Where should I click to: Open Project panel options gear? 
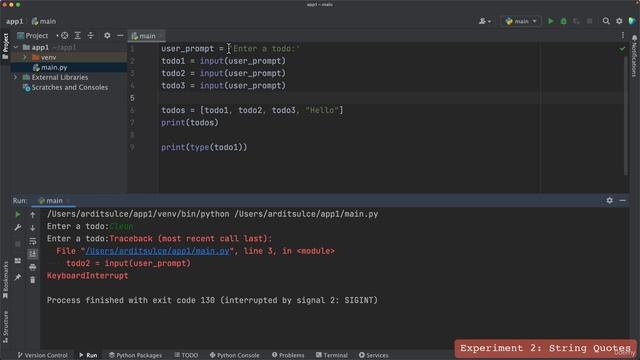(x=107, y=36)
